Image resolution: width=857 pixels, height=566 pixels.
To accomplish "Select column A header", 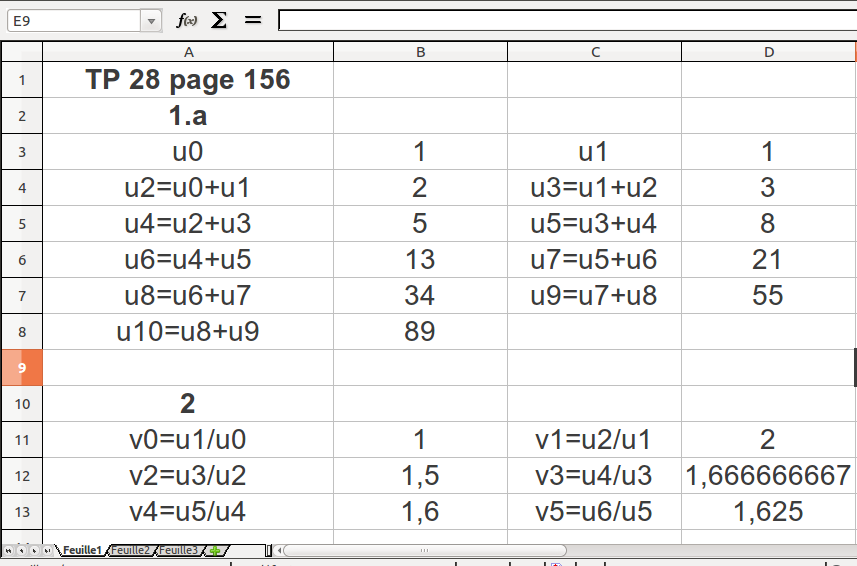I will point(188,52).
